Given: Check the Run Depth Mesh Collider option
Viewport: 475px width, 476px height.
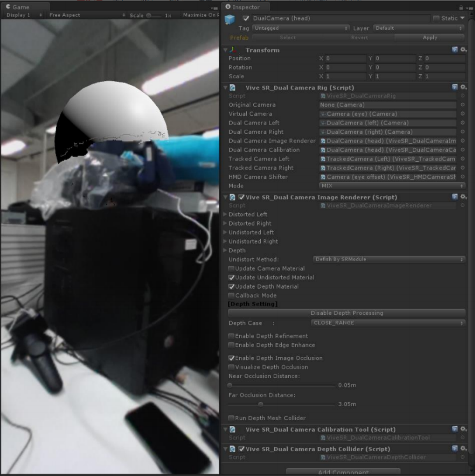Looking at the screenshot, I should (x=231, y=418).
